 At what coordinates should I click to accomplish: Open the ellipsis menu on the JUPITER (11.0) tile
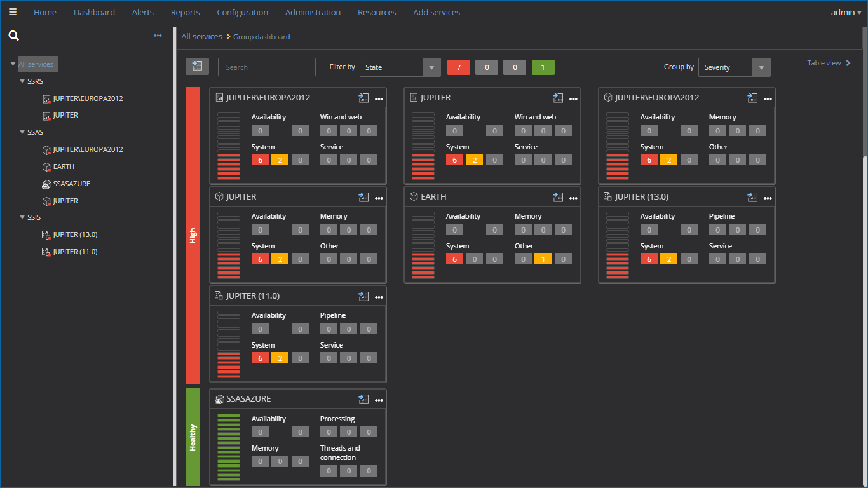click(379, 296)
